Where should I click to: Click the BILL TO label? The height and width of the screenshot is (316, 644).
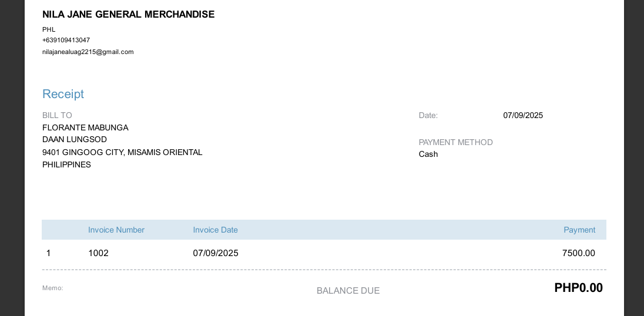[57, 115]
